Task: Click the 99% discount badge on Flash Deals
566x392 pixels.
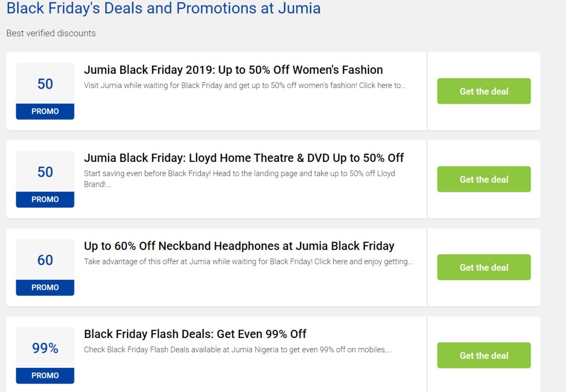Action: click(45, 348)
